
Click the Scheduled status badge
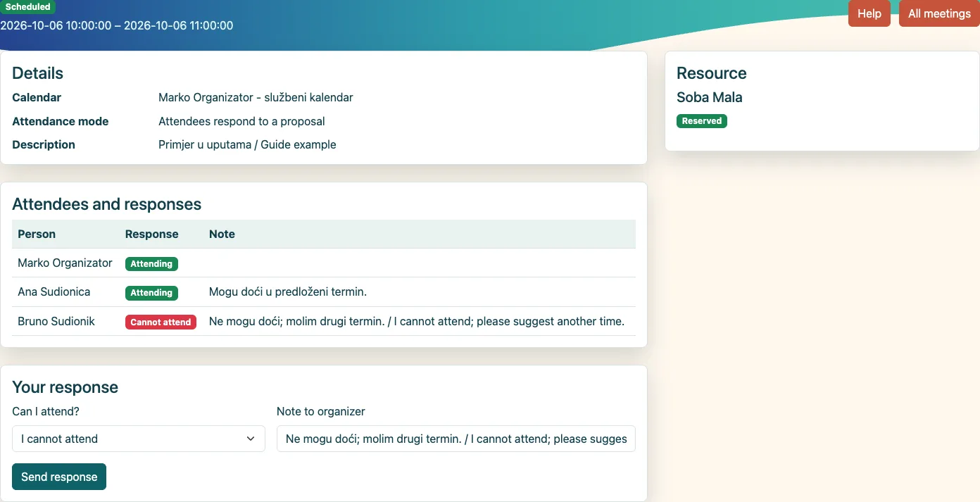pyautogui.click(x=27, y=6)
